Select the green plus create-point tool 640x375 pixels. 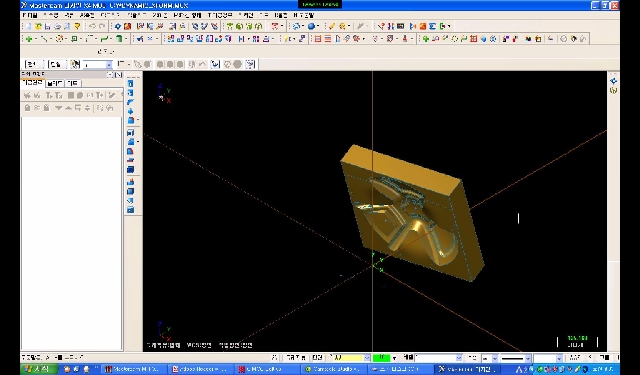[29, 39]
